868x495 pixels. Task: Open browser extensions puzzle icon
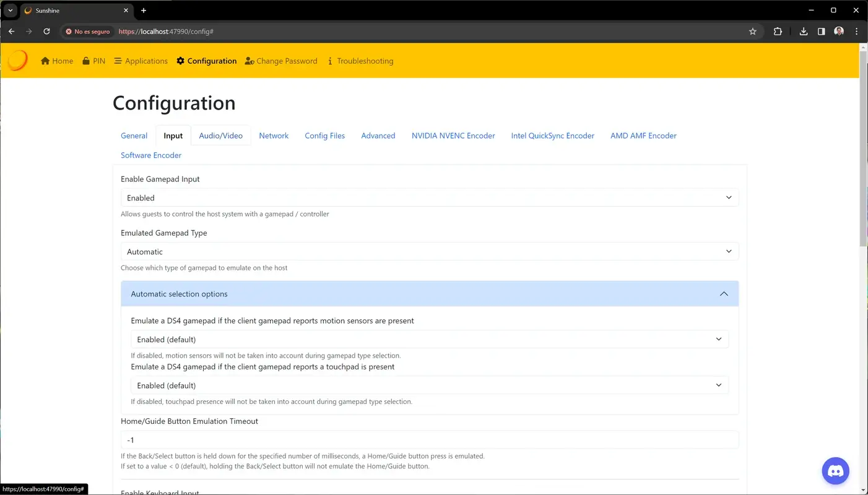(778, 32)
